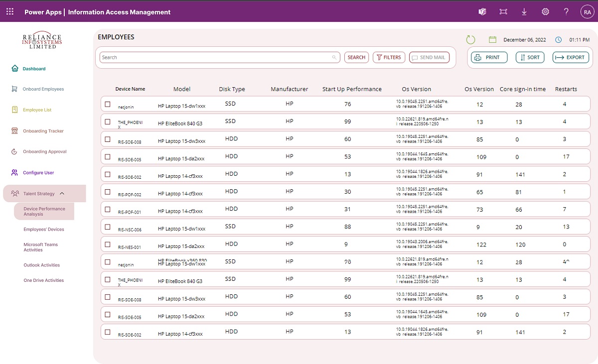Open Power Apps settings gear
Viewport: 598px width, 364px height.
tap(545, 11)
